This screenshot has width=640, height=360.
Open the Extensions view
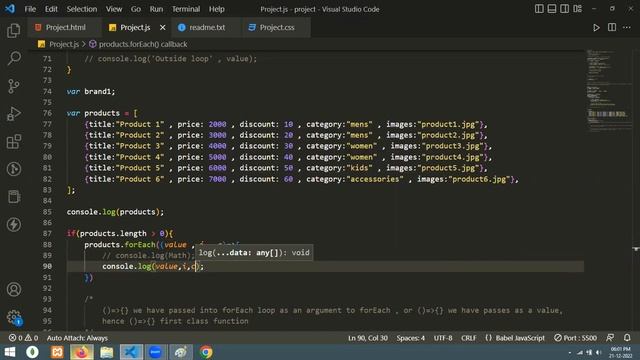click(x=13, y=142)
